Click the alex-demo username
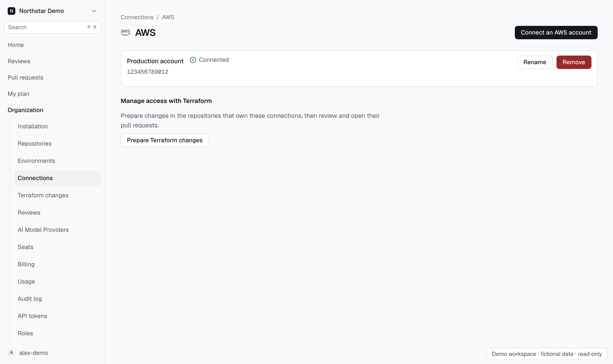The image size is (613, 364). click(x=33, y=353)
